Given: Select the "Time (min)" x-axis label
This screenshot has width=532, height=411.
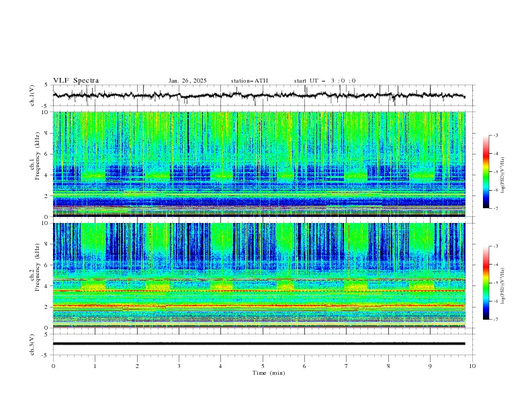Looking at the screenshot, I should click(x=269, y=373).
